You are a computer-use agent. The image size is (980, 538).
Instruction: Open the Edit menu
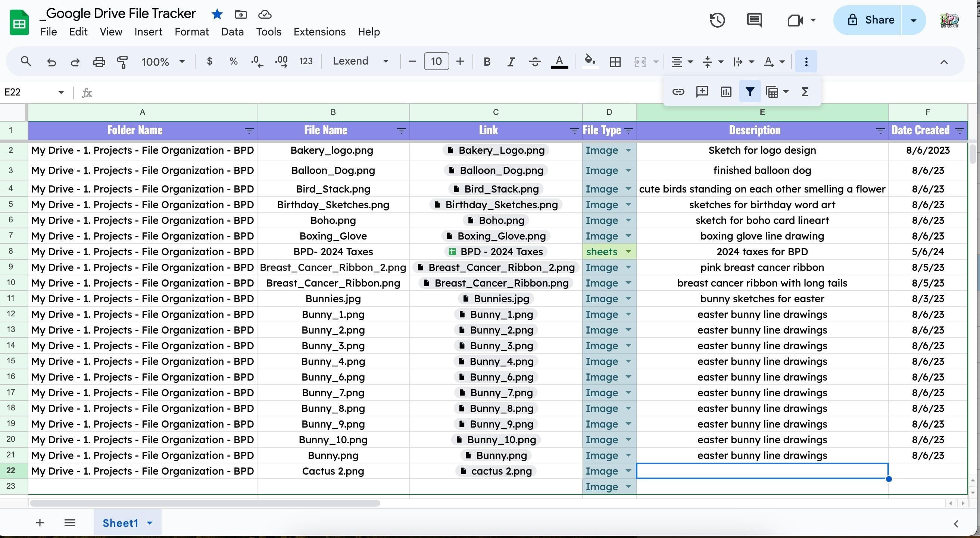[x=78, y=32]
